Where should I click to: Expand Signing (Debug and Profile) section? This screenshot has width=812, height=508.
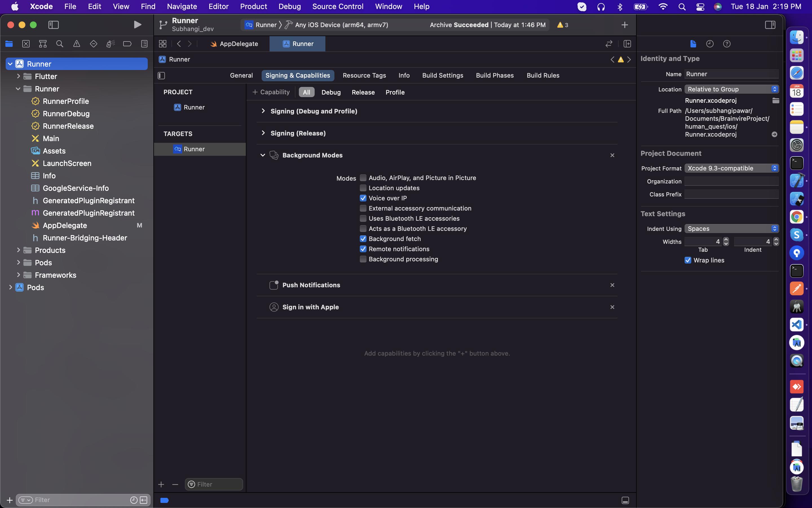(x=263, y=111)
